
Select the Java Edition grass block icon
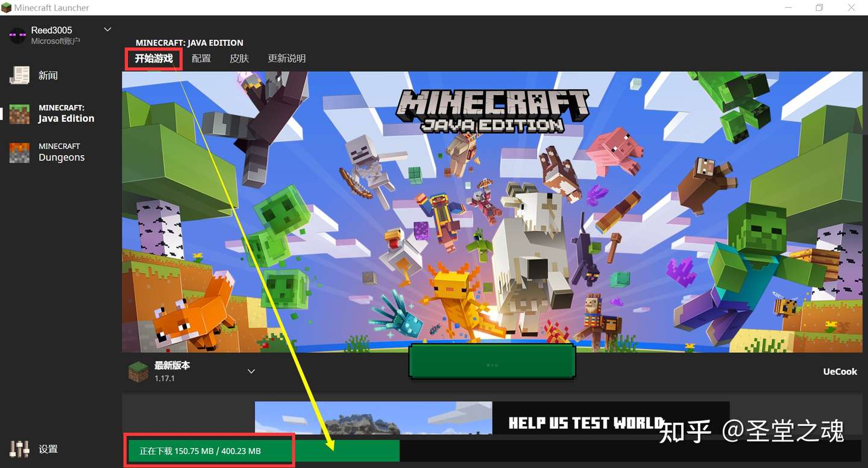(x=19, y=113)
